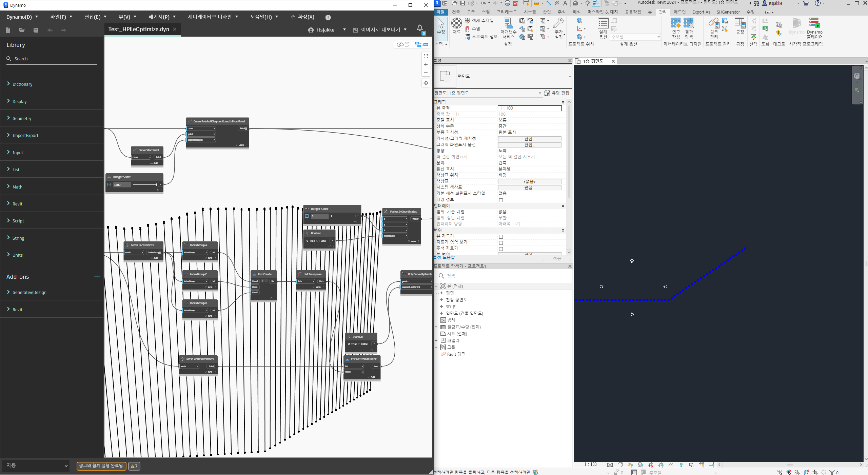
Task: Click the warnings count button
Action: tap(134, 466)
